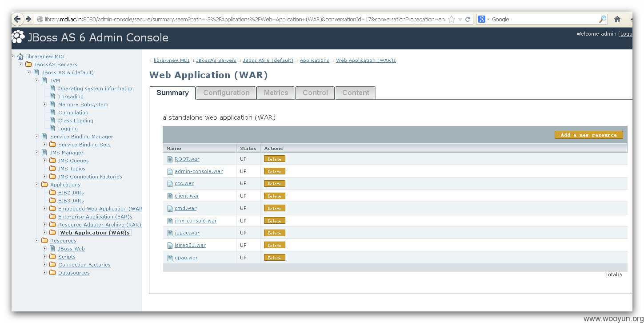Expand the Memory Subsystem tree node
This screenshot has width=644, height=323.
[45, 105]
